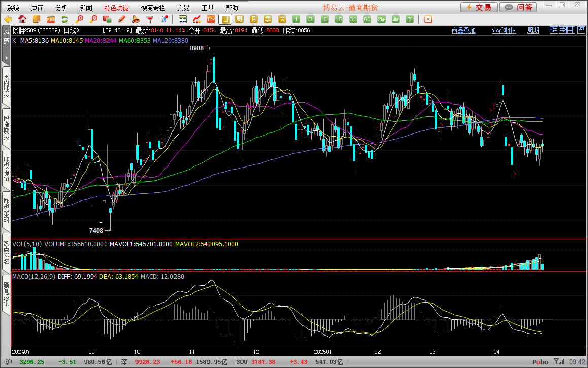588x368 pixels.
Task: Toggle the 60-minute chart period
Action: [x=367, y=19]
